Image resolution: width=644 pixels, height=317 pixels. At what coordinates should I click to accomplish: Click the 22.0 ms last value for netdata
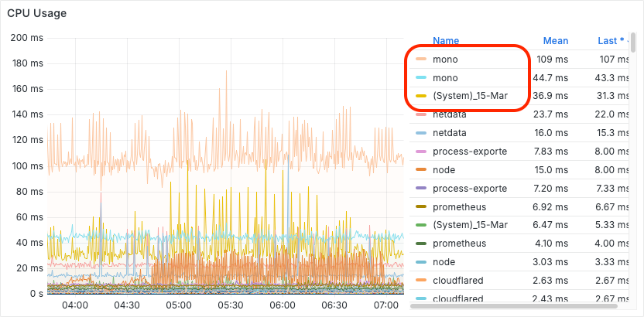tap(612, 115)
